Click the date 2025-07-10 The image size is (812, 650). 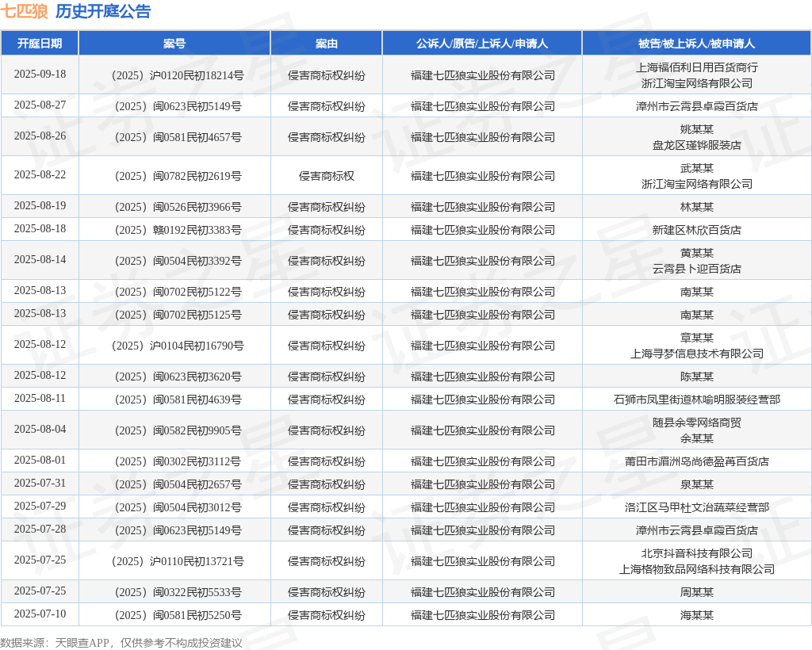pyautogui.click(x=40, y=614)
